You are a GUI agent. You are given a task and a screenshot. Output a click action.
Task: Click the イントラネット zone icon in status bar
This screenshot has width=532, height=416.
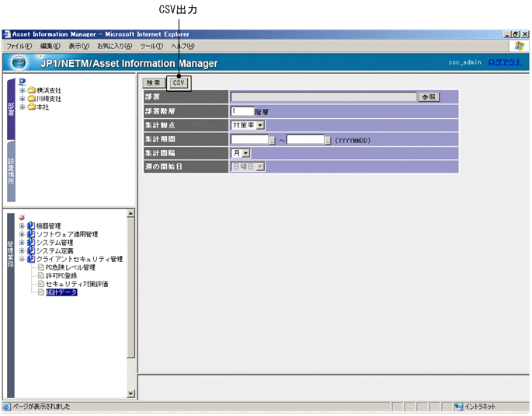[x=459, y=407]
